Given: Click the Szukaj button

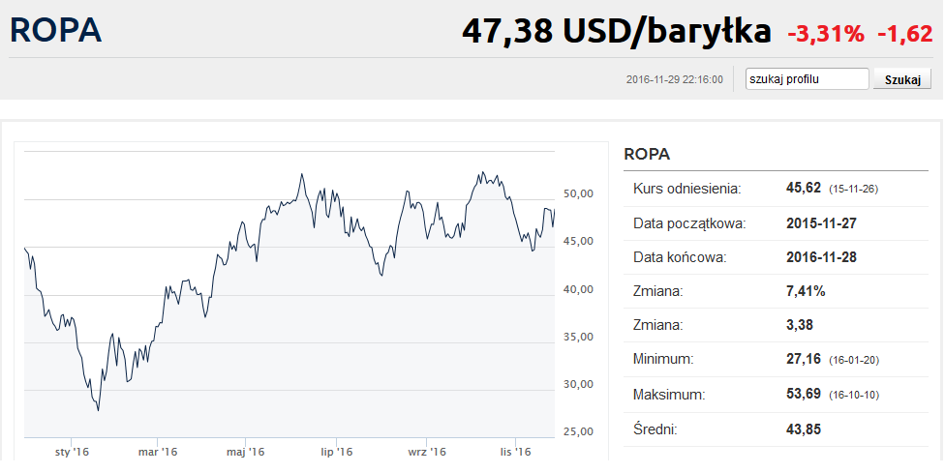Looking at the screenshot, I should 902,80.
